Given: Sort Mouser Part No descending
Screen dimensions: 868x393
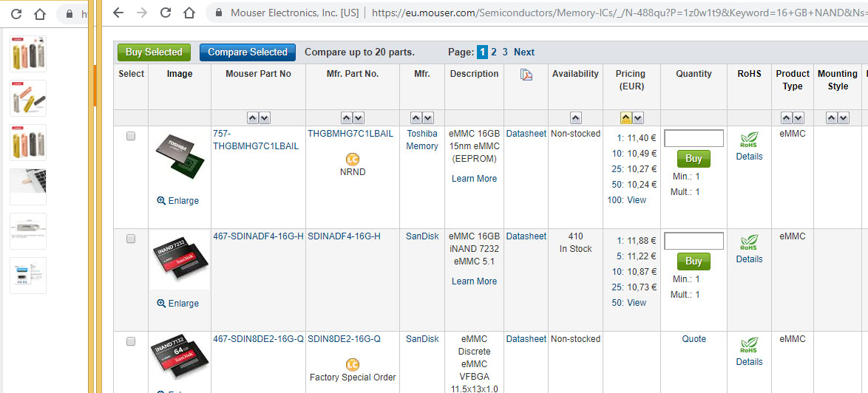Looking at the screenshot, I should [265, 117].
